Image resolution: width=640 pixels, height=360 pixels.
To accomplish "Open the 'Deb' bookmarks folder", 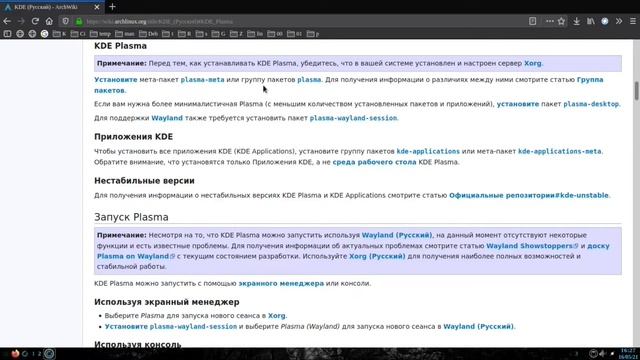I will coord(149,34).
